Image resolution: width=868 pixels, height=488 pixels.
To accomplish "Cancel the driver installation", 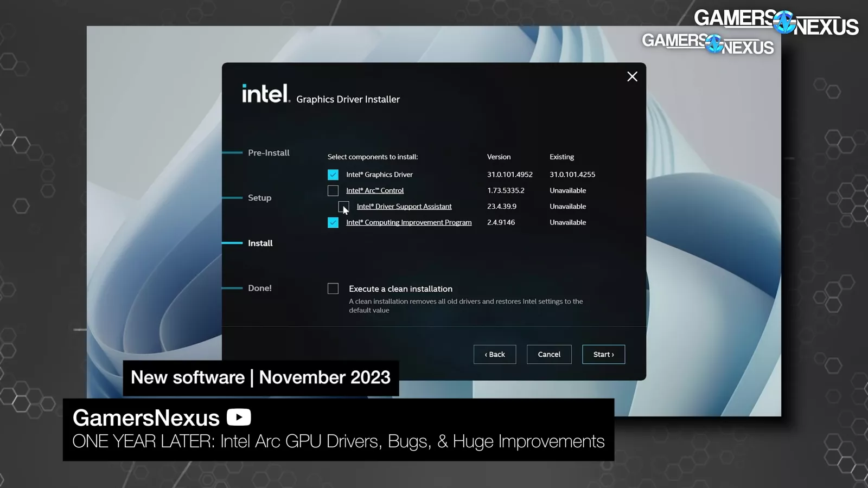I will pos(549,354).
